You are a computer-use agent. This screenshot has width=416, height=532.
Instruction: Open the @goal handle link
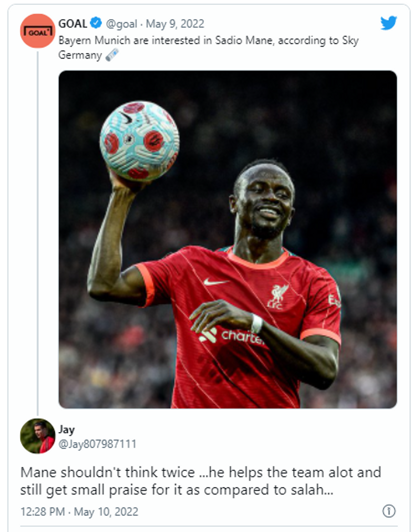[x=121, y=24]
